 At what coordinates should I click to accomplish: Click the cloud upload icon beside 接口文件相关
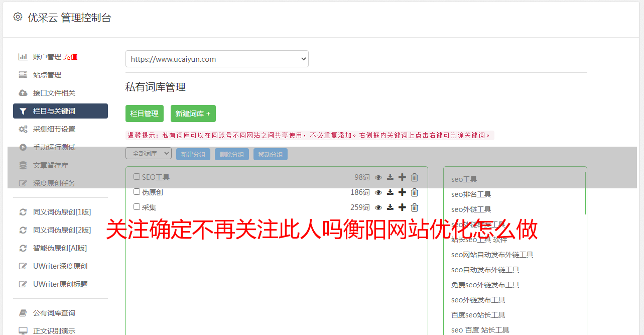(23, 93)
